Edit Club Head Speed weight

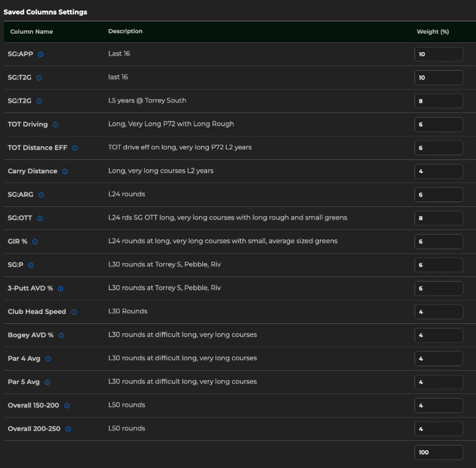[439, 312]
